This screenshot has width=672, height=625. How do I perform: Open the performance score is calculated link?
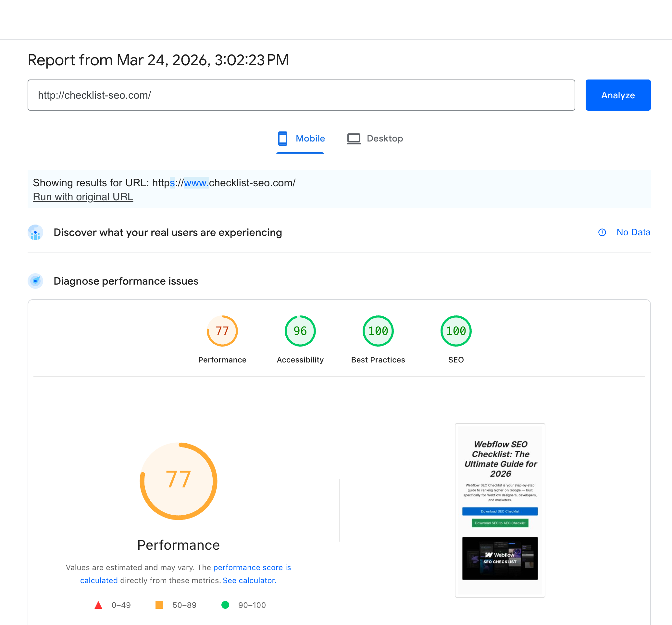click(x=252, y=568)
